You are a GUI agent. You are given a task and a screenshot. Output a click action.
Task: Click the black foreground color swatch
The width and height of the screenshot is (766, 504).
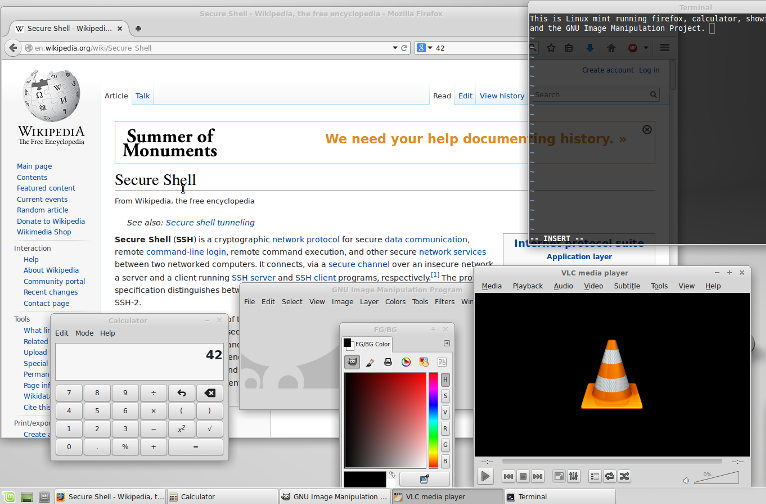pos(364,479)
